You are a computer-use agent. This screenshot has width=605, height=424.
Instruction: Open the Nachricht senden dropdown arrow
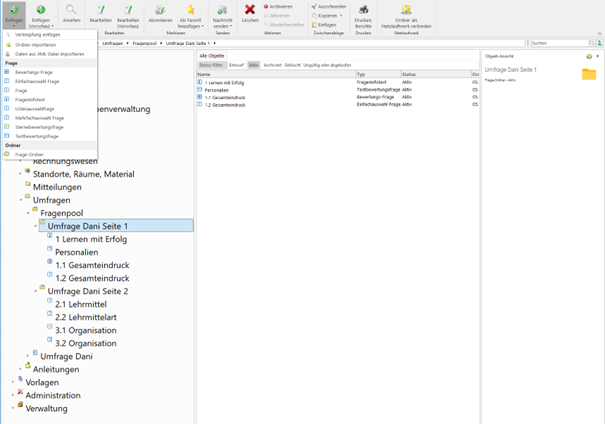[231, 26]
